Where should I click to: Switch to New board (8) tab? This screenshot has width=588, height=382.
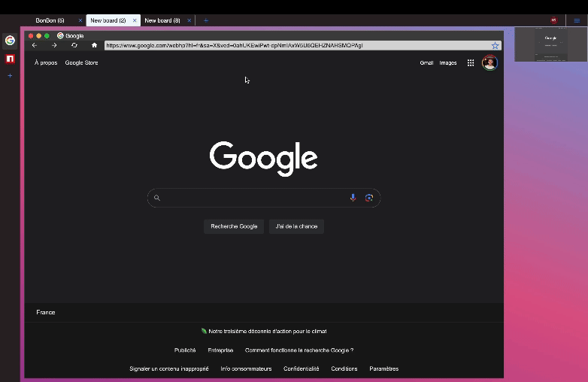[162, 20]
